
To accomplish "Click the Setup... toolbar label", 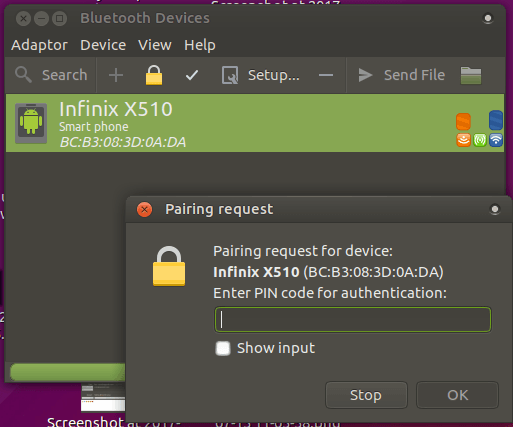I will 274,75.
